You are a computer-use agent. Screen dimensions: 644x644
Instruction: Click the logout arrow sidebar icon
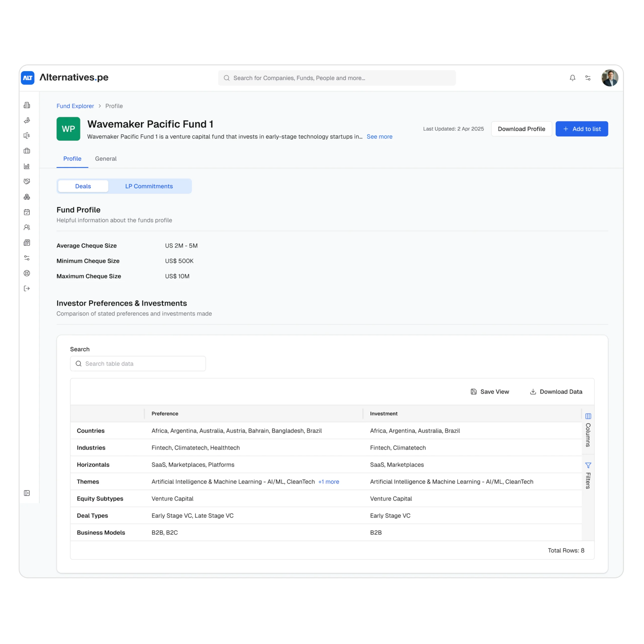coord(27,289)
